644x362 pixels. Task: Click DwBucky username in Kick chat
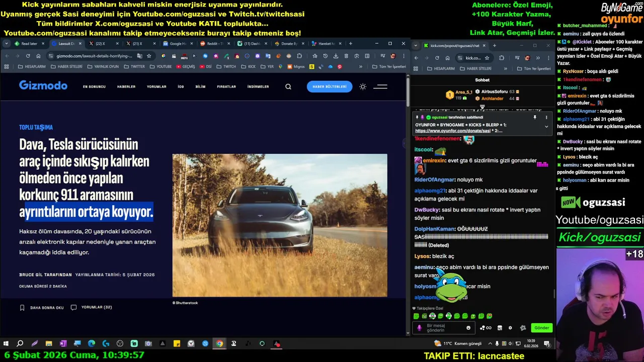[x=427, y=210]
